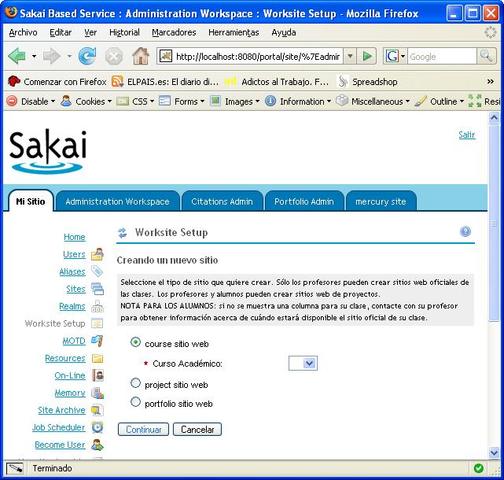This screenshot has width=504, height=480.
Task: Open the address bar history dropdown arrow
Action: 350,56
